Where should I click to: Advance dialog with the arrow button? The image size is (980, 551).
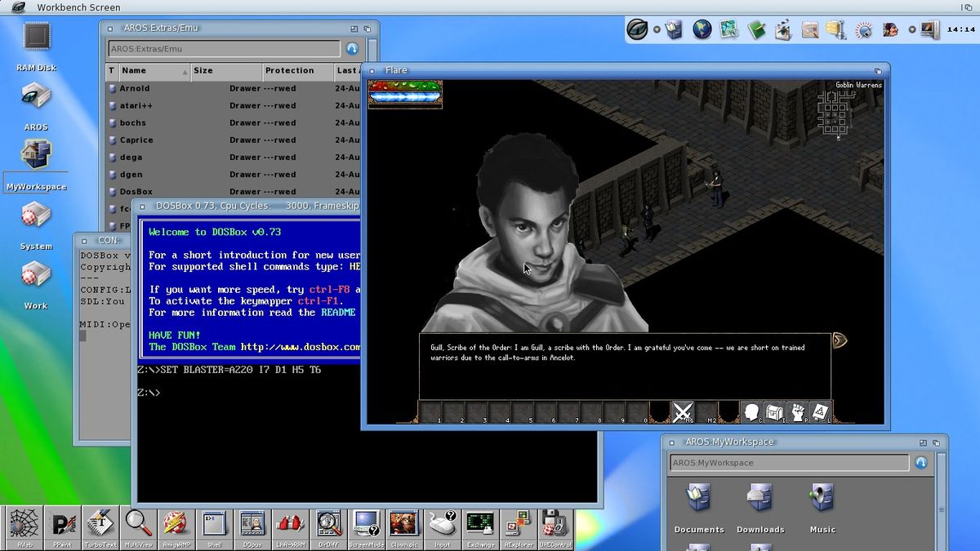click(x=840, y=340)
